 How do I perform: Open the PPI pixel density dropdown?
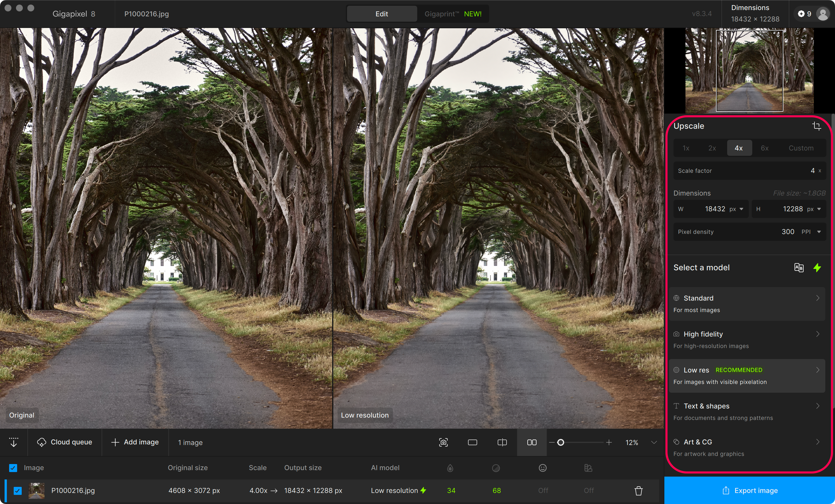pos(819,232)
